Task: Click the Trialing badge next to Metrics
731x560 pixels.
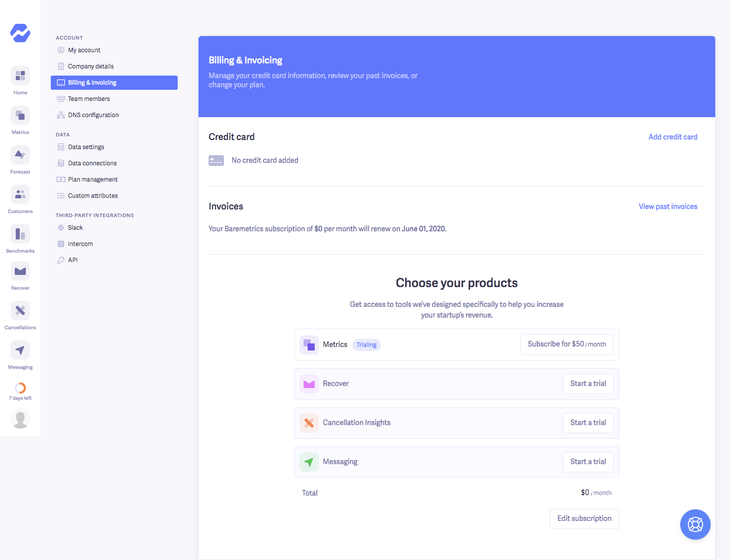Action: pos(367,345)
